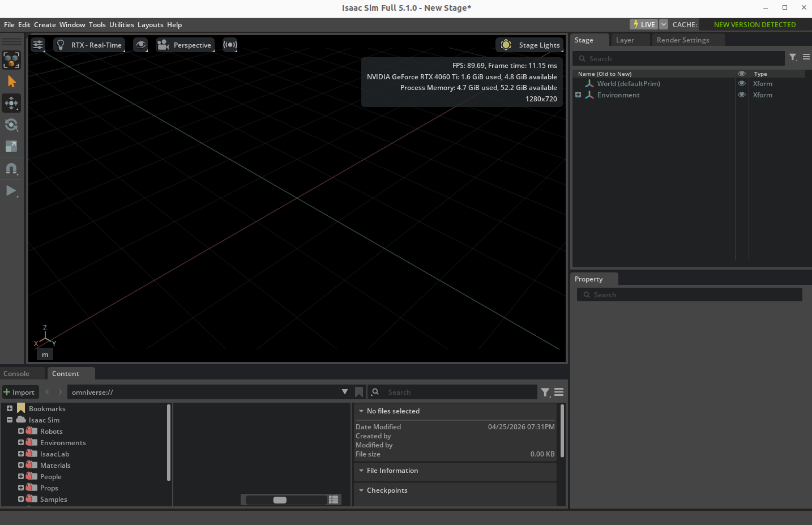Collapse the Isaac Sim tree node
Viewport: 812px width, 525px height.
(10, 420)
